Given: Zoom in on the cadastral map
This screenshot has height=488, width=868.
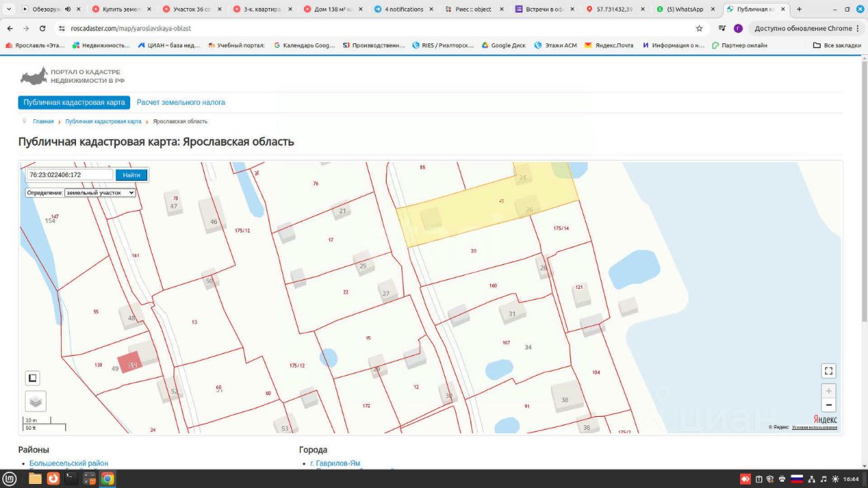Looking at the screenshot, I should coord(828,391).
